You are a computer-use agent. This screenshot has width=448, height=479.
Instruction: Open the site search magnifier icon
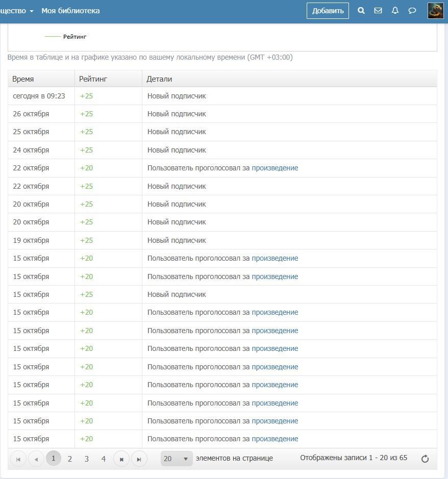[x=361, y=11]
